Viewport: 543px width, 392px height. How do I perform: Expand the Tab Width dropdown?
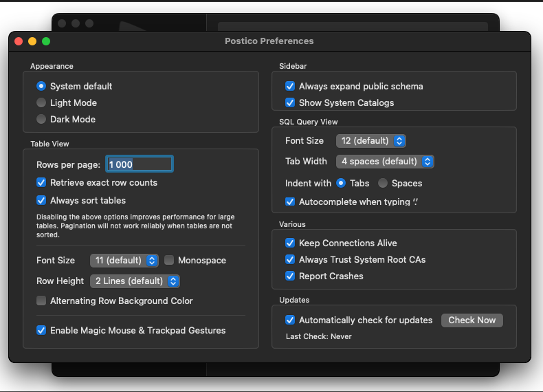coord(385,161)
